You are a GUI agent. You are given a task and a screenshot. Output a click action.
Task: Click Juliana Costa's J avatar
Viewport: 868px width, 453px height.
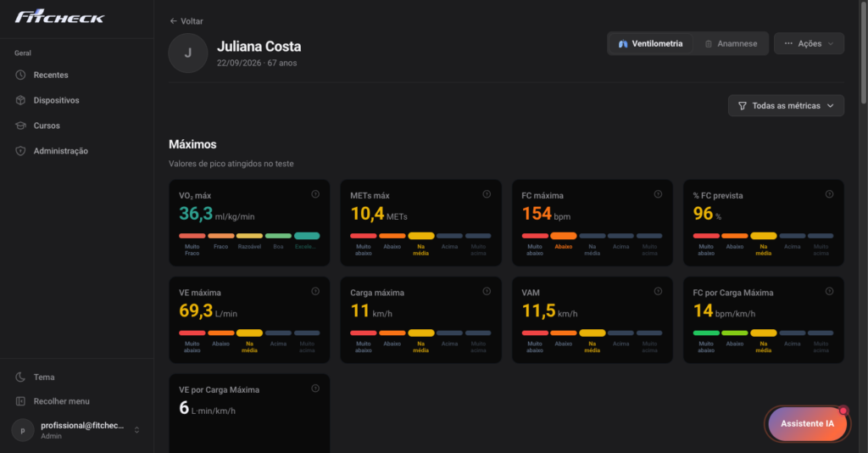[x=187, y=53]
